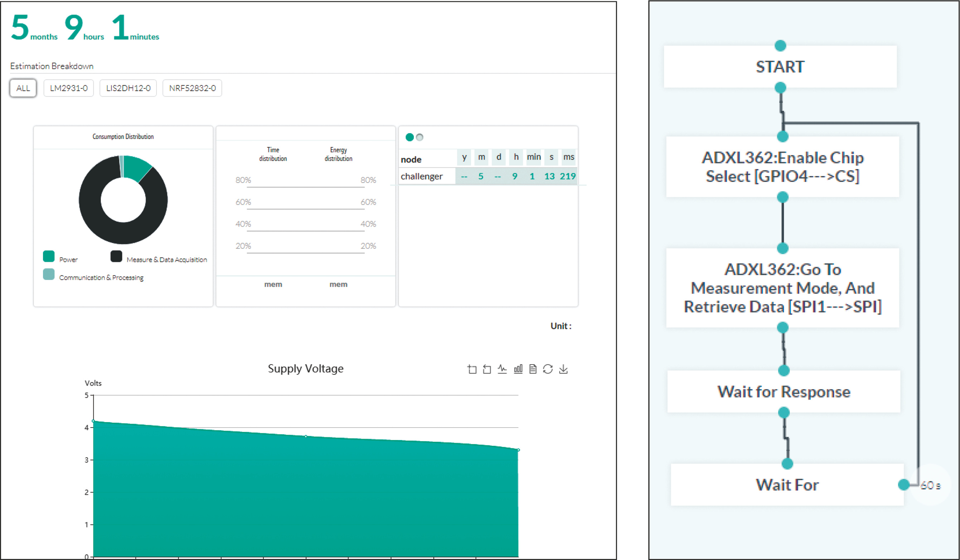Click the zoom area select chart icon
Viewport: 960px width, 560px height.
(472, 369)
